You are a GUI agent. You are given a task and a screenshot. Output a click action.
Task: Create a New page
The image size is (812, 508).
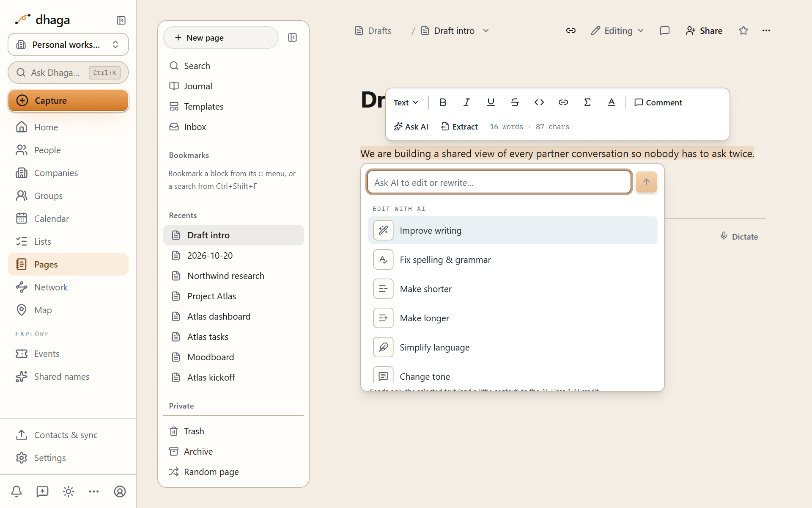coord(221,38)
